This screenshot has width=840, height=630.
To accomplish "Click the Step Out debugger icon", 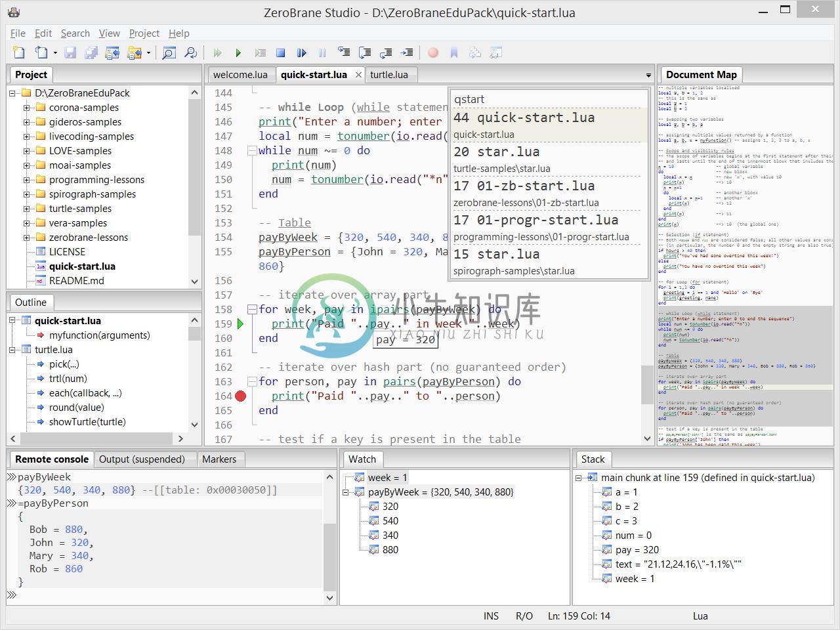I will click(x=386, y=52).
